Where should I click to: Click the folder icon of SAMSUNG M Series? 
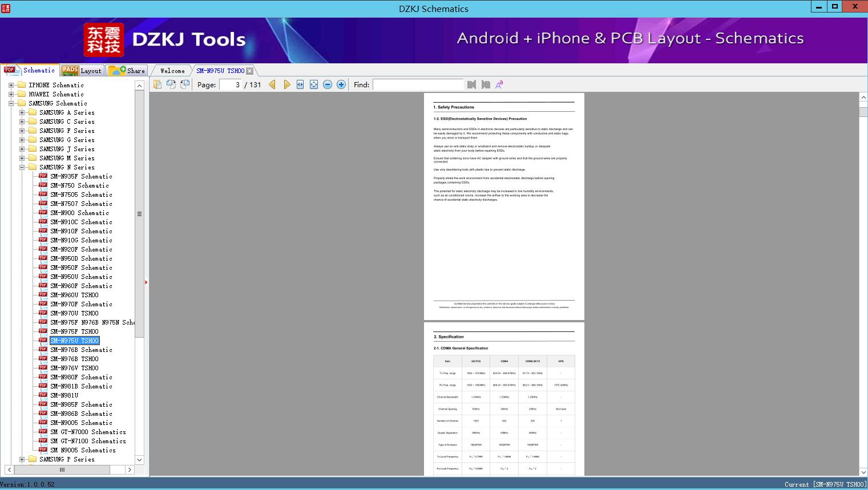33,158
